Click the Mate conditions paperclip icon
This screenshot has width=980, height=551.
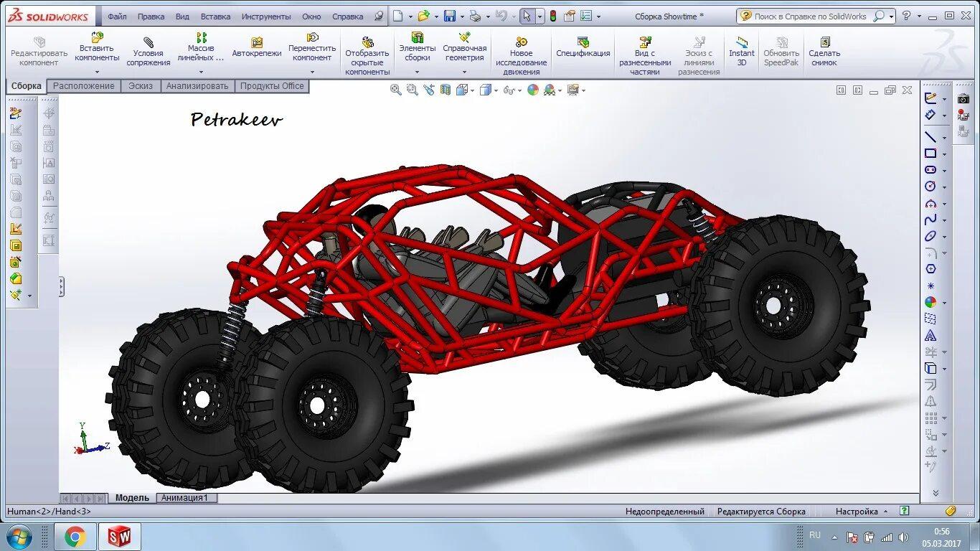click(x=149, y=42)
